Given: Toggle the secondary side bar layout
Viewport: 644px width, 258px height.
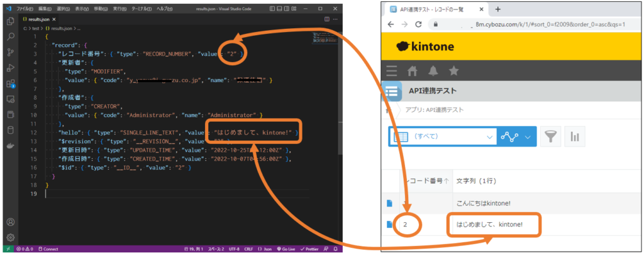Looking at the screenshot, I should click(287, 9).
